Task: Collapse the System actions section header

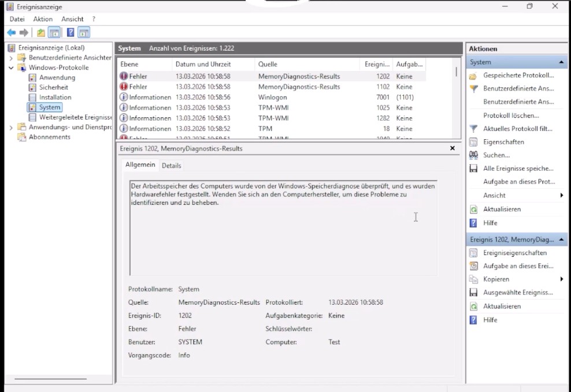Action: point(561,62)
